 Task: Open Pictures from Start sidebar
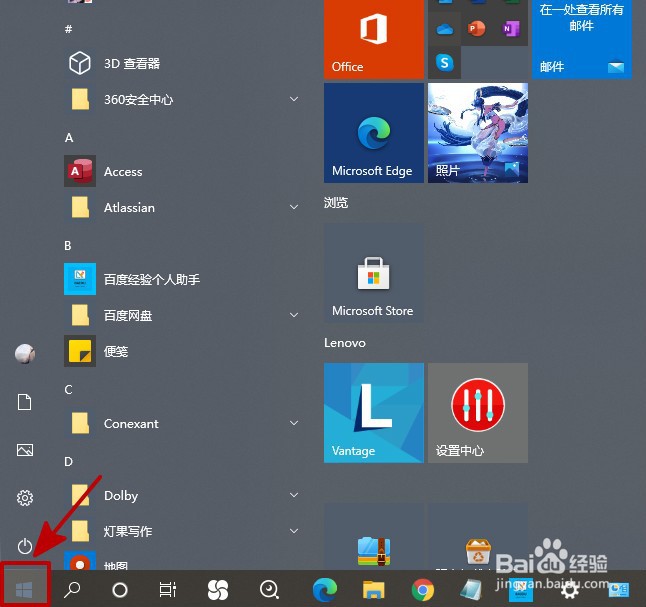(x=25, y=450)
